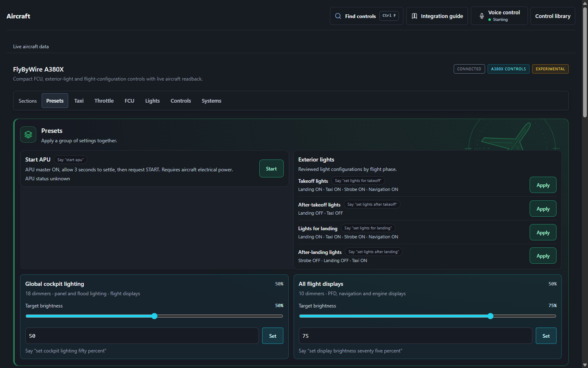
Task: Click the Say "set lights after landing" hint
Action: pyautogui.click(x=374, y=252)
